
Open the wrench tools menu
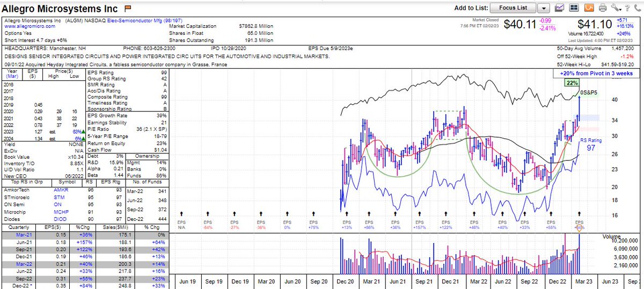[x=616, y=8]
